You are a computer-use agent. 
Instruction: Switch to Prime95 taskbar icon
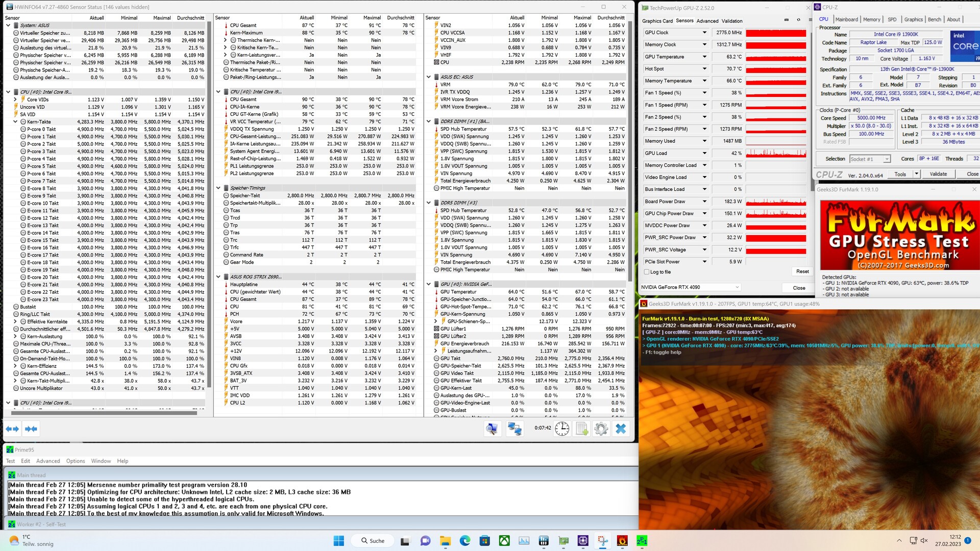point(642,541)
